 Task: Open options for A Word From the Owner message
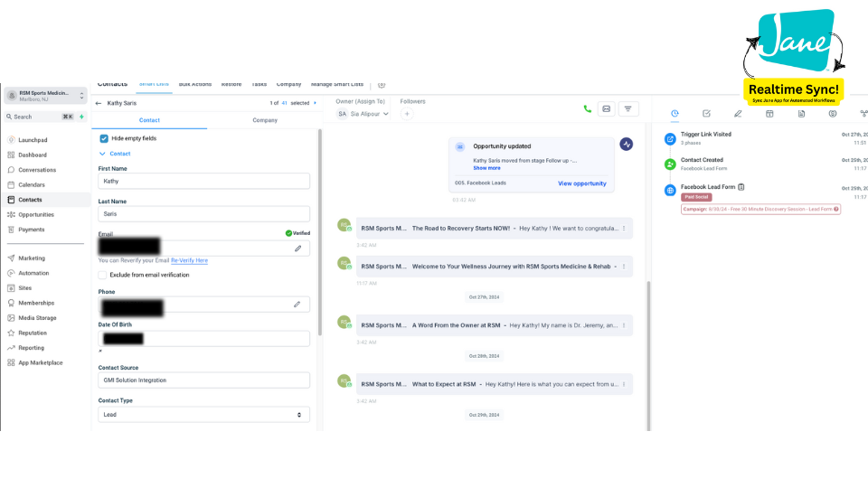click(624, 325)
